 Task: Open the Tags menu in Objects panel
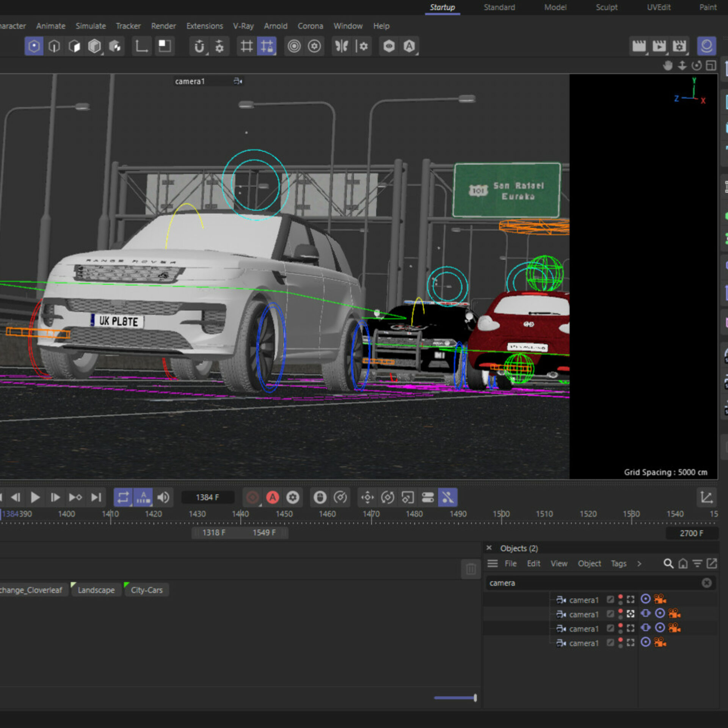point(618,563)
